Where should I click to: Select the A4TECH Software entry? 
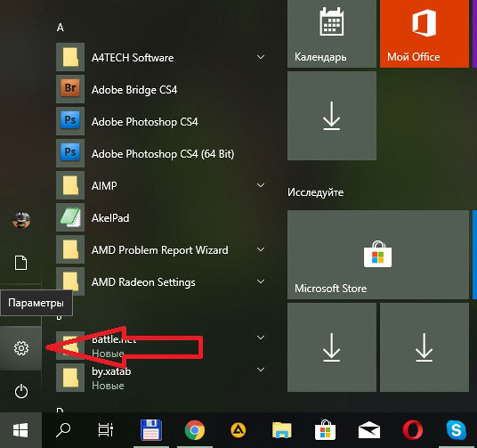[x=132, y=57]
